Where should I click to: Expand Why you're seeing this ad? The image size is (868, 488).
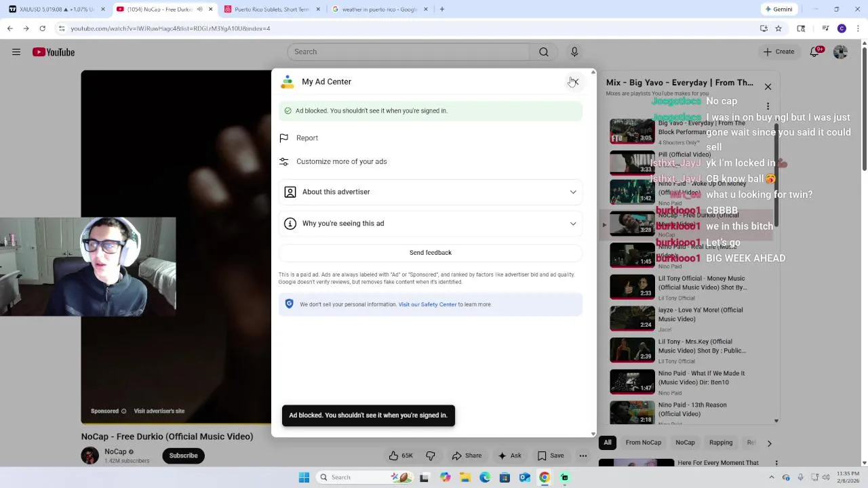coord(431,224)
